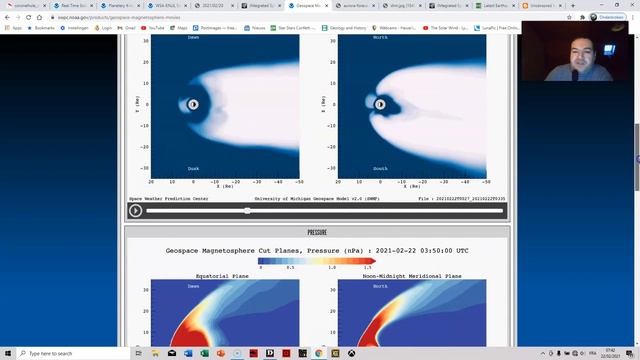Click the pressure Noon-Midnight Meridional plot
Image resolution: width=640 pixels, height=360 pixels.
[x=412, y=313]
